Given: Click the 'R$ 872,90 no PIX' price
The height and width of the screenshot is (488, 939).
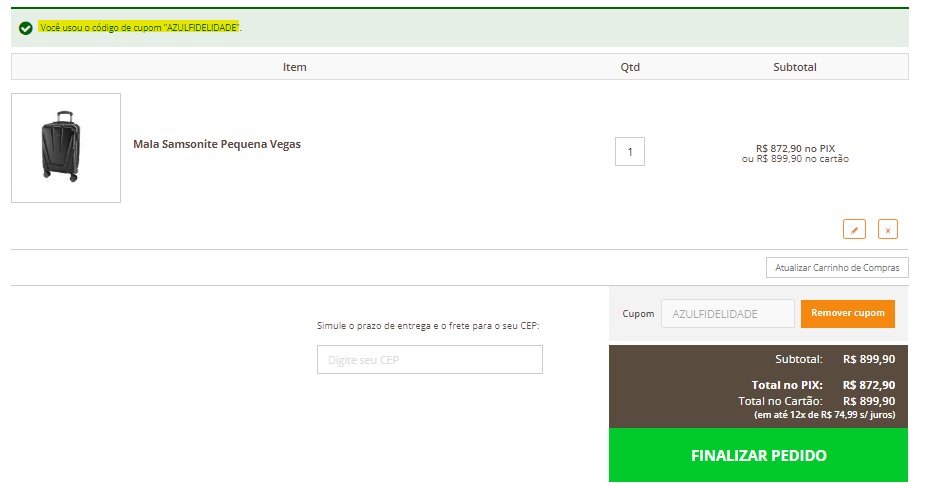Looking at the screenshot, I should (795, 148).
